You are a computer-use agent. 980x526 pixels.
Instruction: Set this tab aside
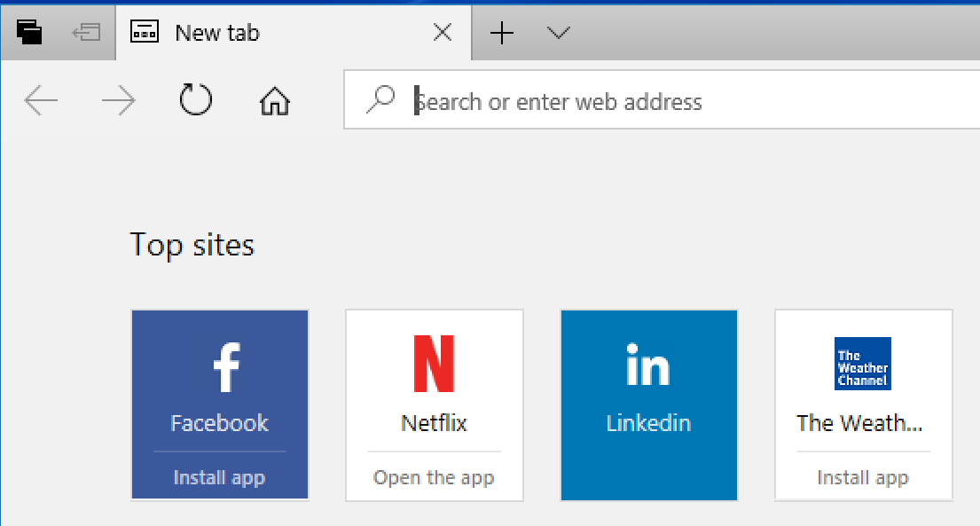[86, 32]
